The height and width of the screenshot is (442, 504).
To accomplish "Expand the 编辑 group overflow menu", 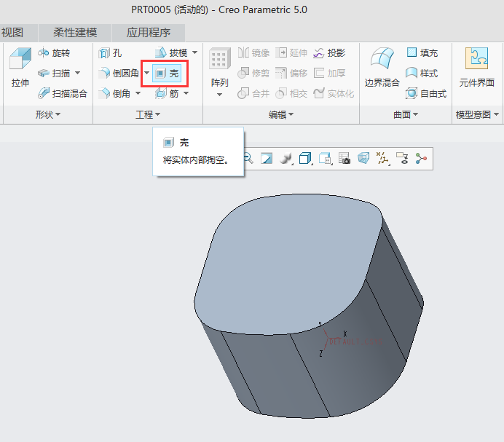I will [x=281, y=114].
